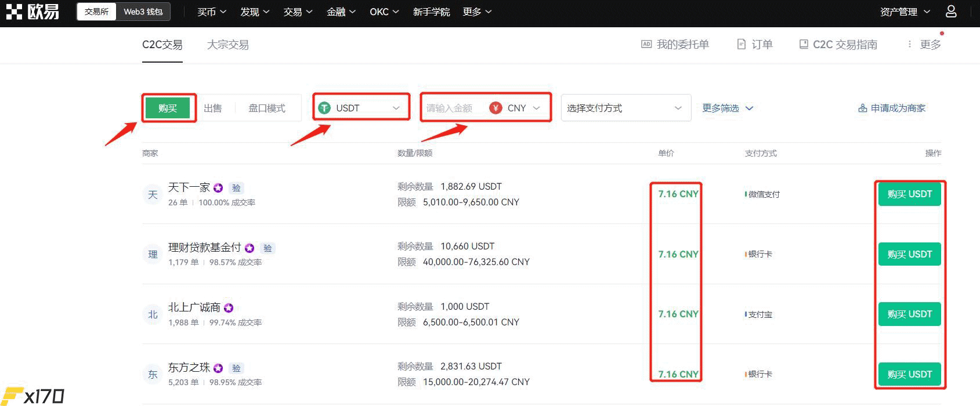Select the 购买 buy option
The height and width of the screenshot is (406, 980).
point(168,108)
